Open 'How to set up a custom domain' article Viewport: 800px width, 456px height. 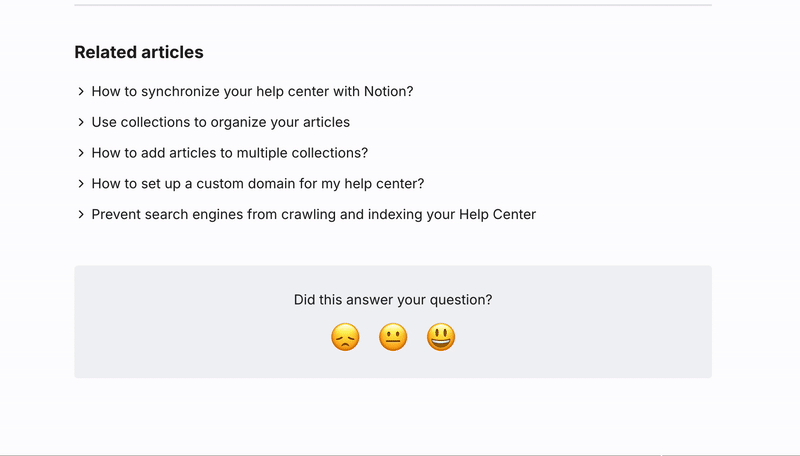pos(258,183)
